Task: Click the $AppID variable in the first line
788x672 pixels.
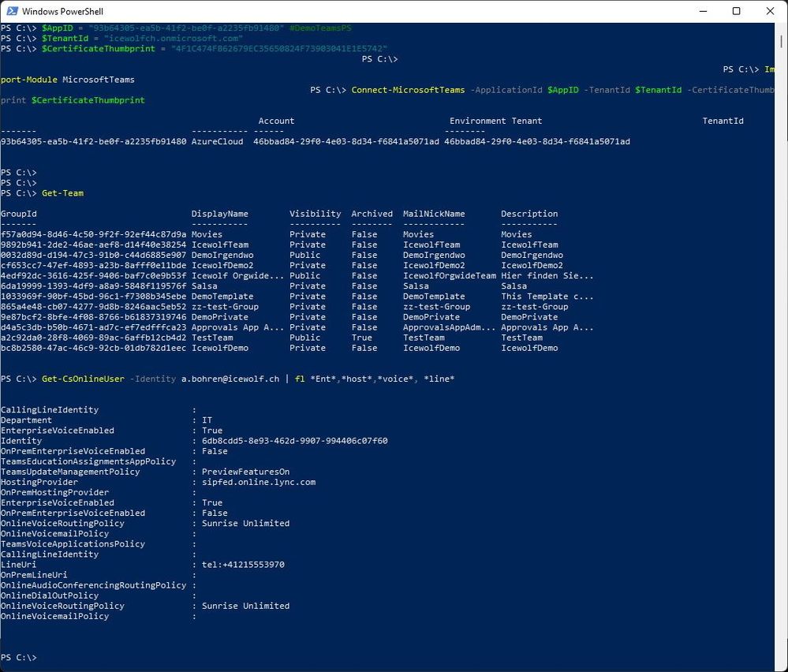Action: click(57, 28)
